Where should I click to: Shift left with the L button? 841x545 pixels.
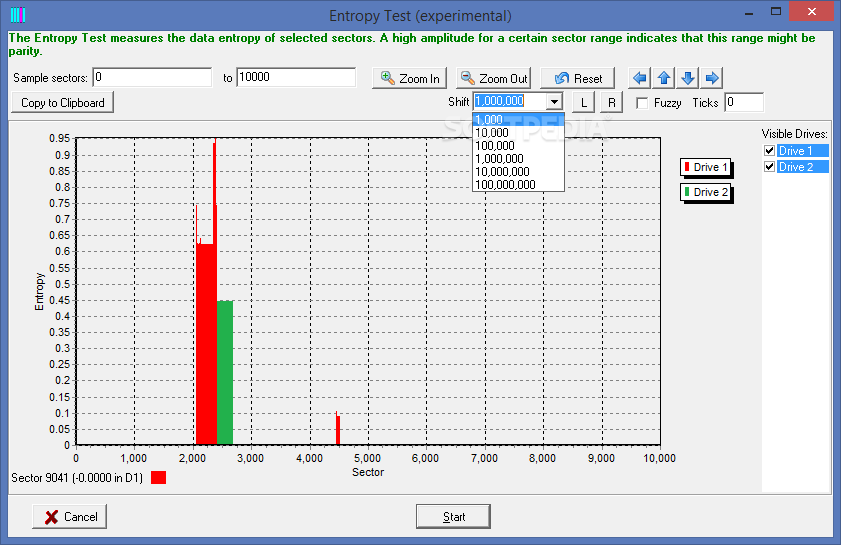coord(584,102)
